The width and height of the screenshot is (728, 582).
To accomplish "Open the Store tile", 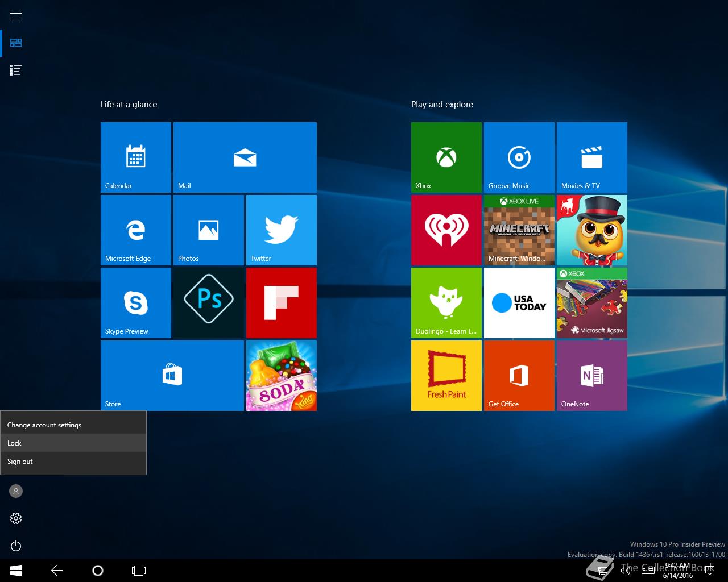I will (x=172, y=376).
